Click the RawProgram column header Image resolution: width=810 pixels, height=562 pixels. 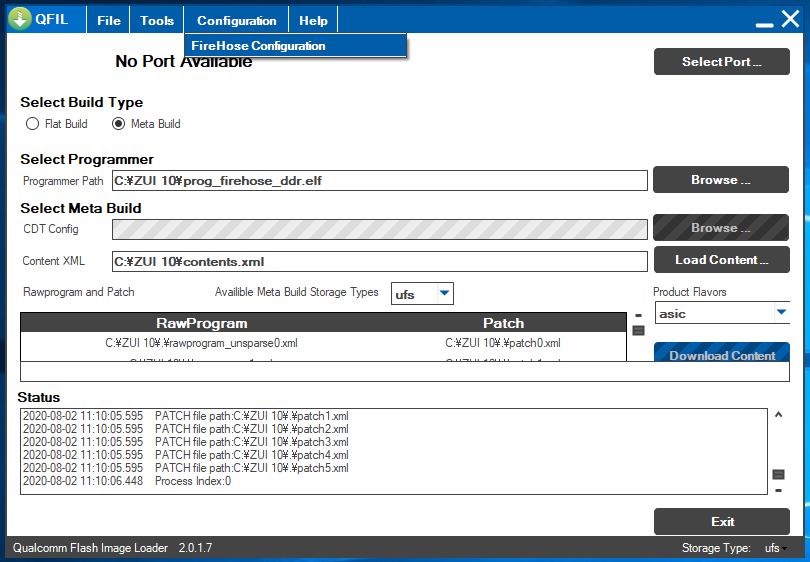tap(201, 323)
